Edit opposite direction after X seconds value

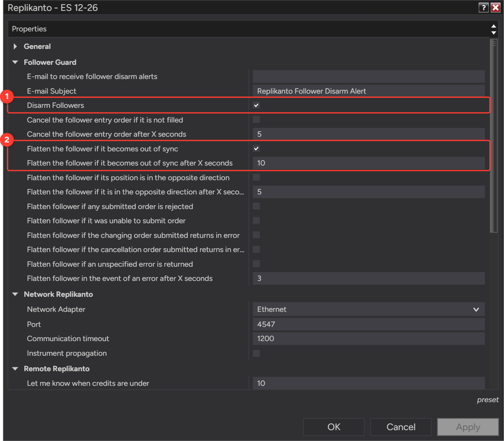pos(368,192)
